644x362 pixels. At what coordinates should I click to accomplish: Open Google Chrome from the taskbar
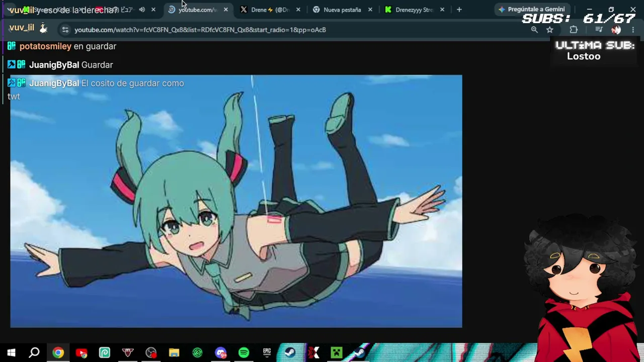58,353
